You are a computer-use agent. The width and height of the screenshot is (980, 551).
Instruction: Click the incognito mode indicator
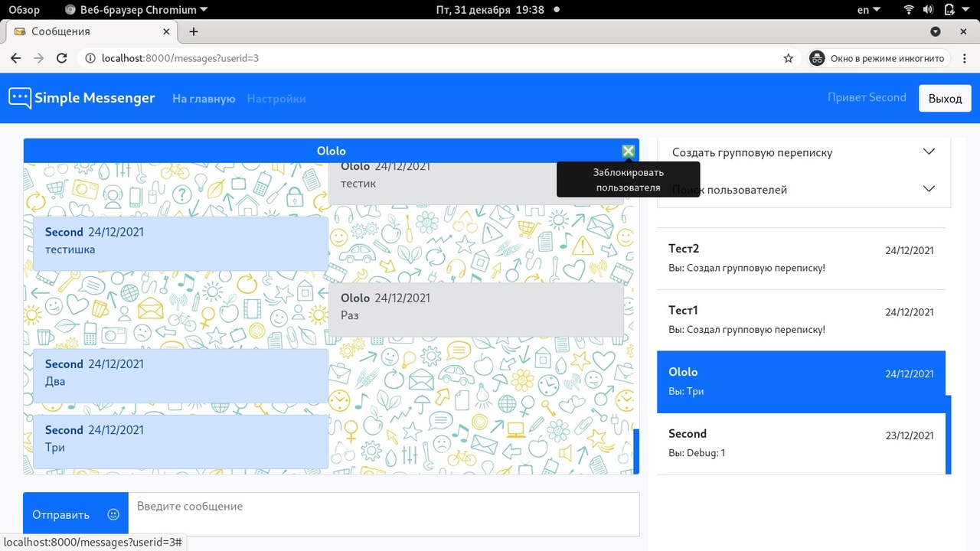click(x=880, y=58)
